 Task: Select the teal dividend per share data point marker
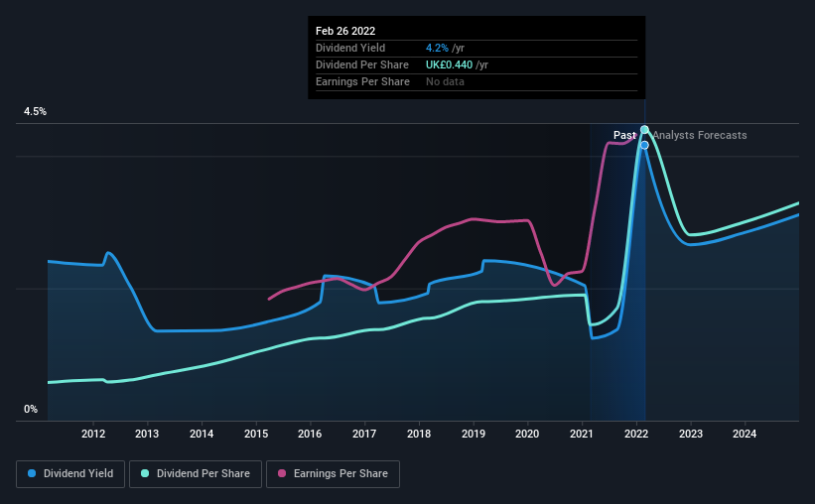click(644, 129)
